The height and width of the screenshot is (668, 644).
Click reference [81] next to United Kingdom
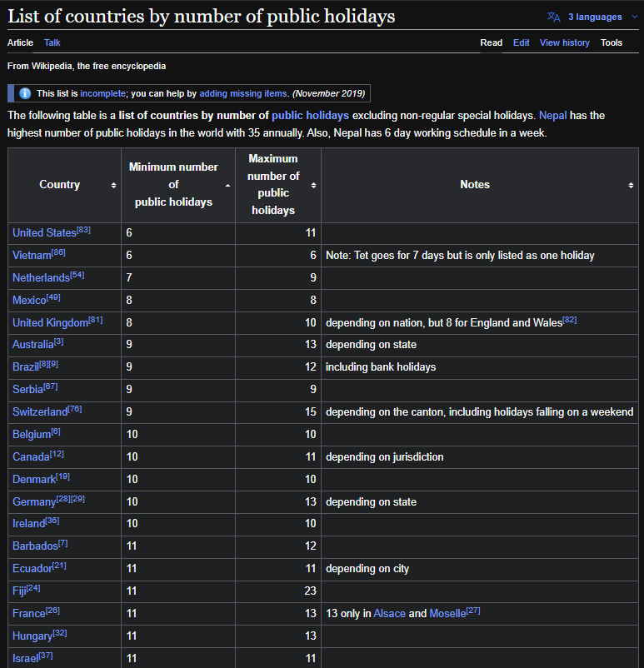tap(96, 320)
